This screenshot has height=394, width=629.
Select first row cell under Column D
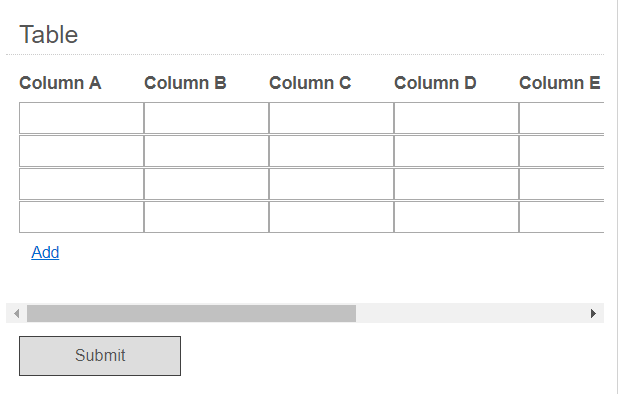pos(456,118)
